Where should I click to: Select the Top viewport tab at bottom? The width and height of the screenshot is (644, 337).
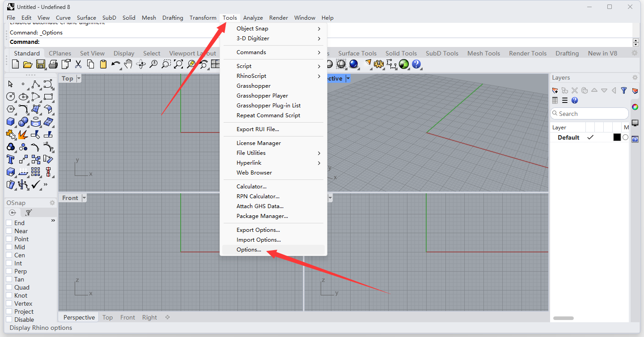pos(107,317)
